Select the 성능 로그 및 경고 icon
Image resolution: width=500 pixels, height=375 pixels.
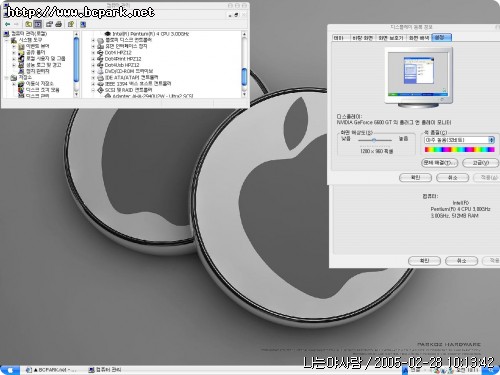tap(21, 65)
